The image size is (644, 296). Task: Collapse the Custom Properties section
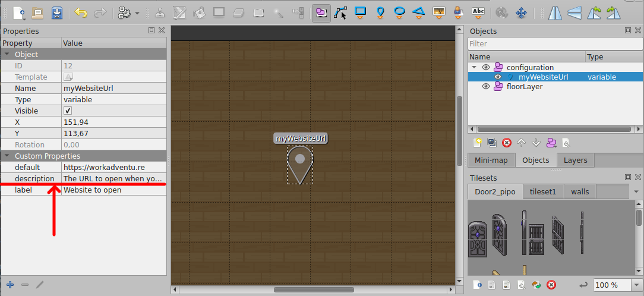(x=7, y=156)
